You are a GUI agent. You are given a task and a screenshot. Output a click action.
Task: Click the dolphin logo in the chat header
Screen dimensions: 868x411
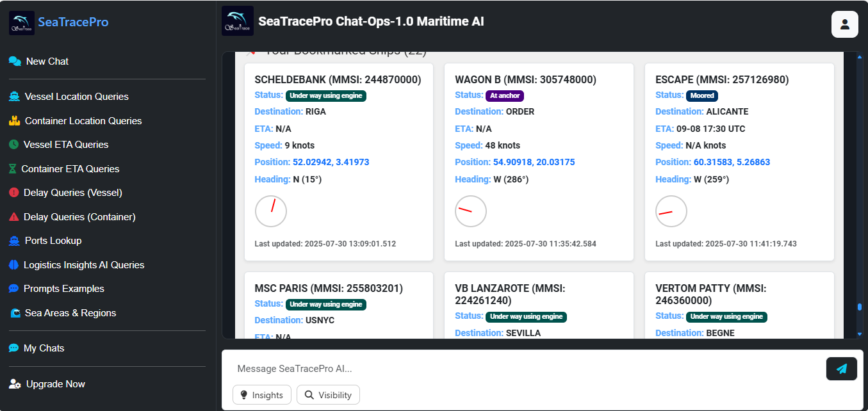[238, 21]
